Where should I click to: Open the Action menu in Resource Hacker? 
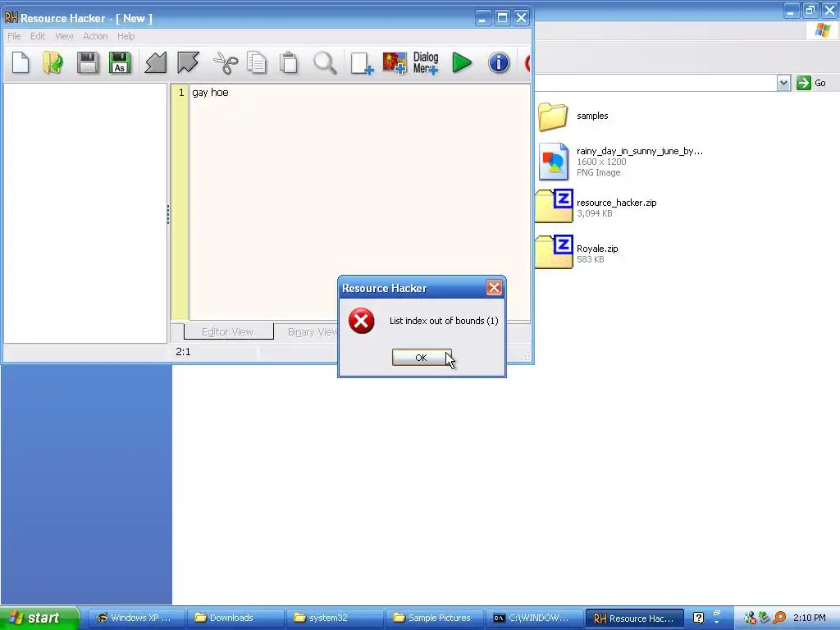[95, 36]
